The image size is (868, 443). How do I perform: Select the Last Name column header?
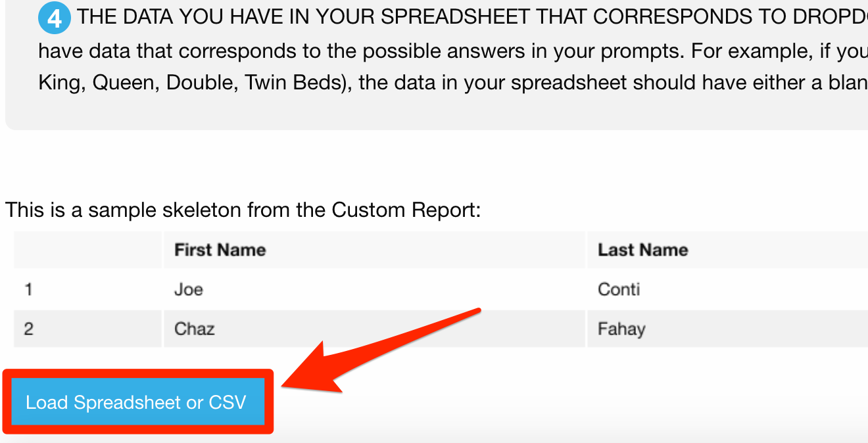click(642, 250)
